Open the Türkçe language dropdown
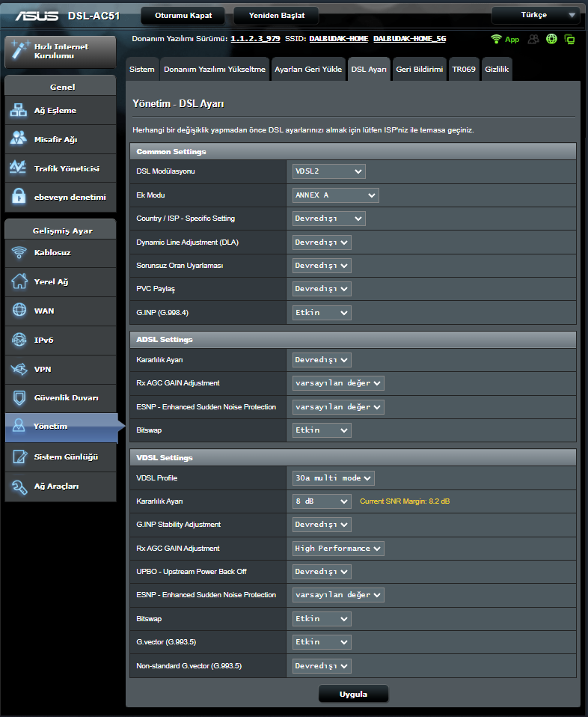The width and height of the screenshot is (588, 717). click(x=536, y=15)
